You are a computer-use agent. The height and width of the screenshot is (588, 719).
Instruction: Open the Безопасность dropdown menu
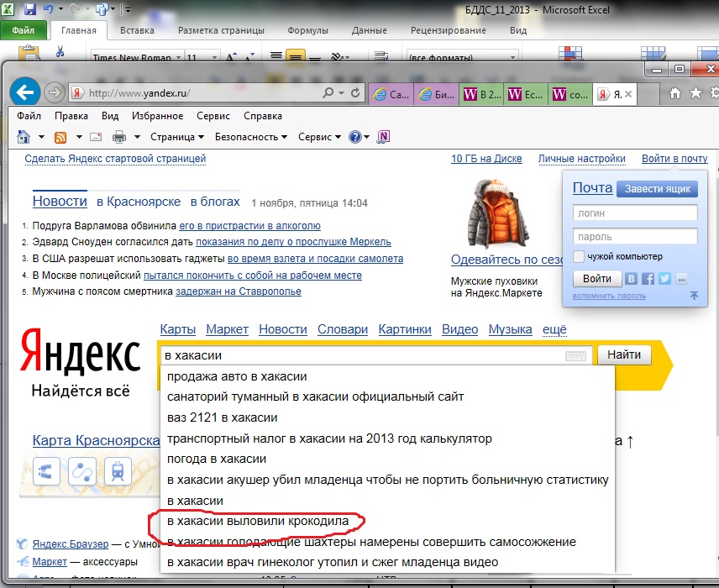[251, 137]
